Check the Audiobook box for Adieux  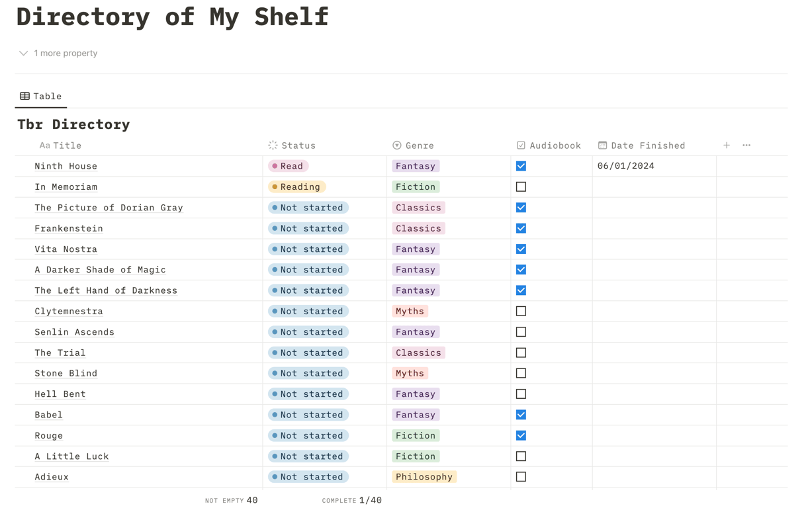[521, 477]
